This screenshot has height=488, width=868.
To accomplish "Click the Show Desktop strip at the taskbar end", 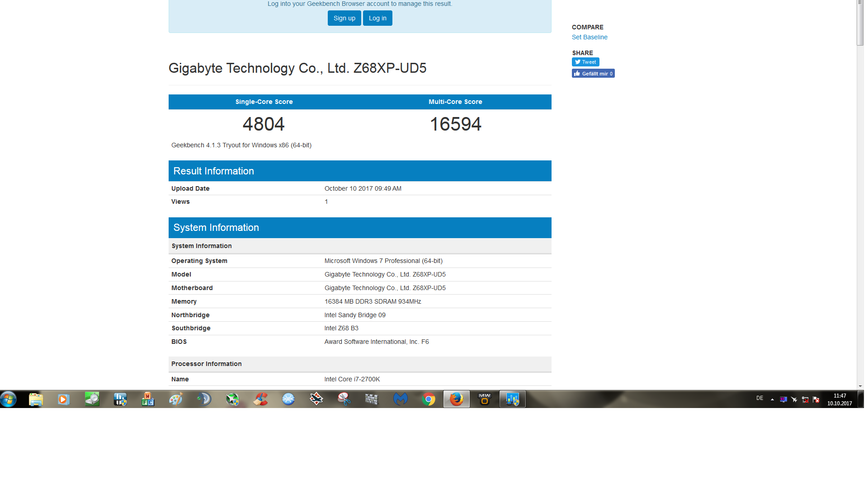I will point(861,399).
